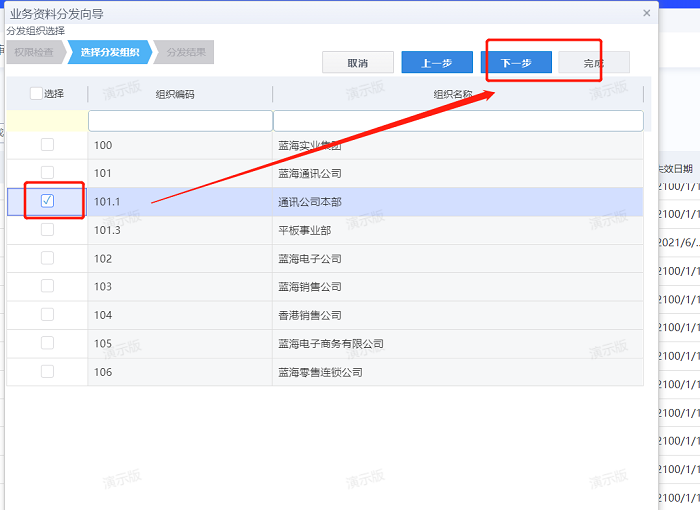Click the 取消 button
The height and width of the screenshot is (510, 700).
tap(357, 63)
